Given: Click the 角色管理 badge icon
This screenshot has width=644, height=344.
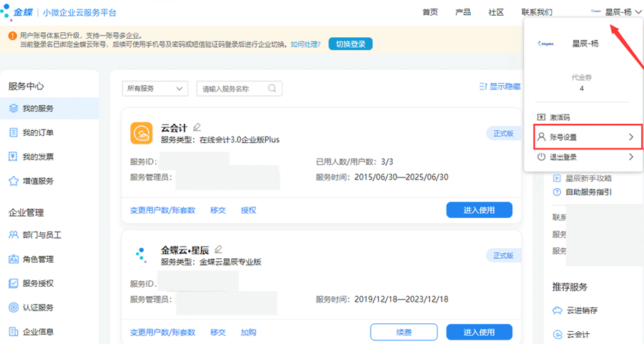Looking at the screenshot, I should 14,259.
